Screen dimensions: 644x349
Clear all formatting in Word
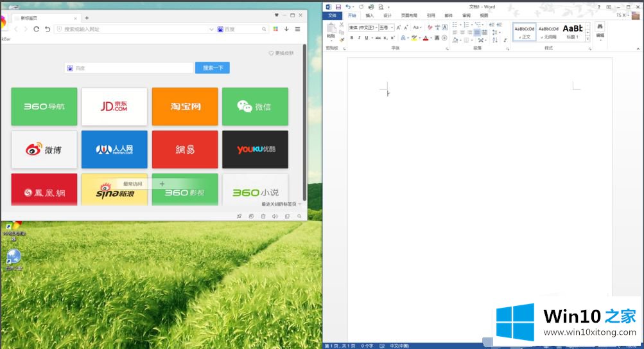pyautogui.click(x=430, y=28)
